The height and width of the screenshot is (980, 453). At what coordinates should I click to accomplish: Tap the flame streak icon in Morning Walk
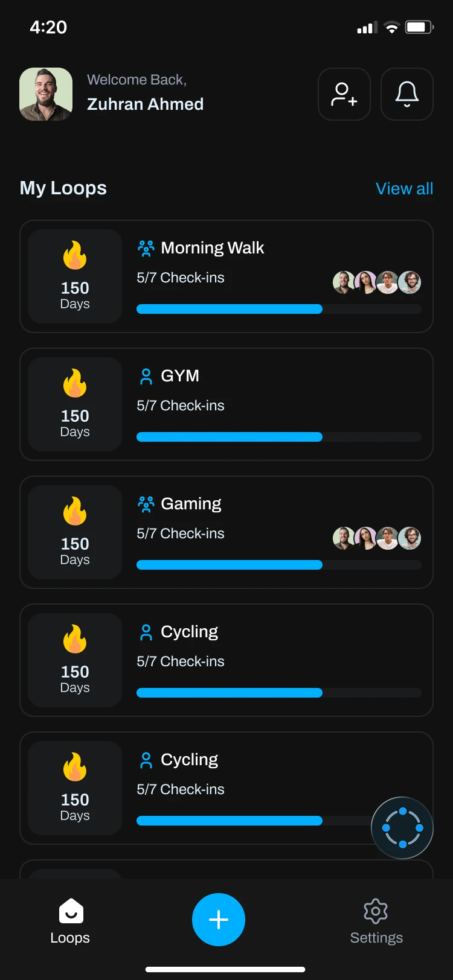tap(75, 255)
